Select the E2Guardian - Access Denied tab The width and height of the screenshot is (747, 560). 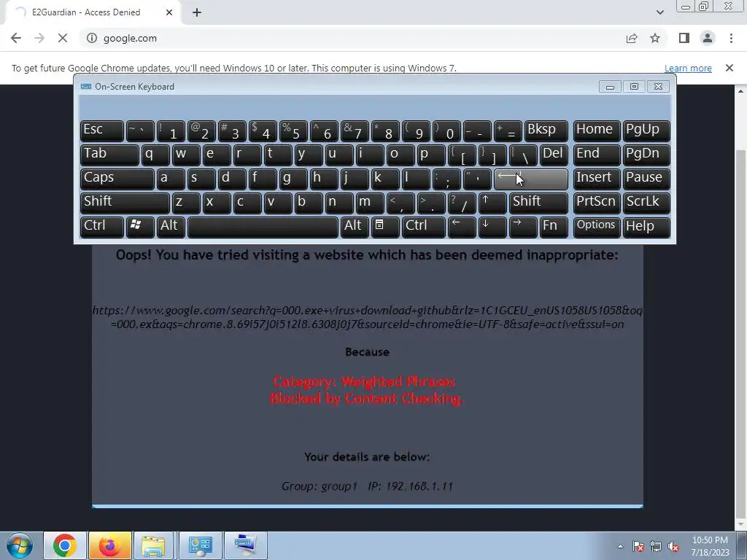tap(90, 12)
